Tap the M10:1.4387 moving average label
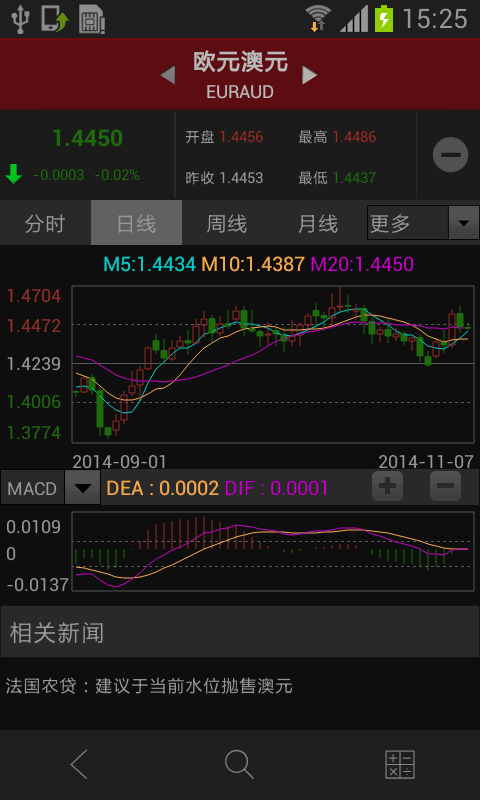480x800 pixels. (253, 264)
